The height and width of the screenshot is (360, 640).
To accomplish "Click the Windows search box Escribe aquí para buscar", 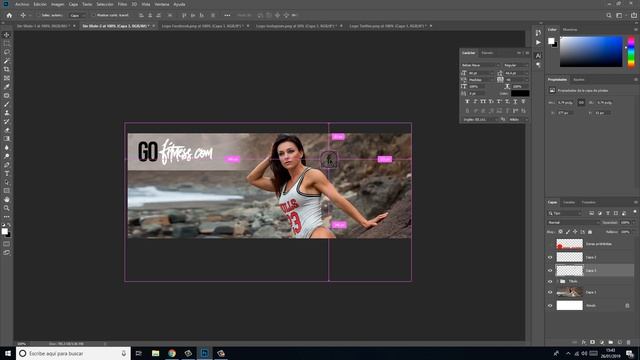I will pyautogui.click(x=73, y=353).
